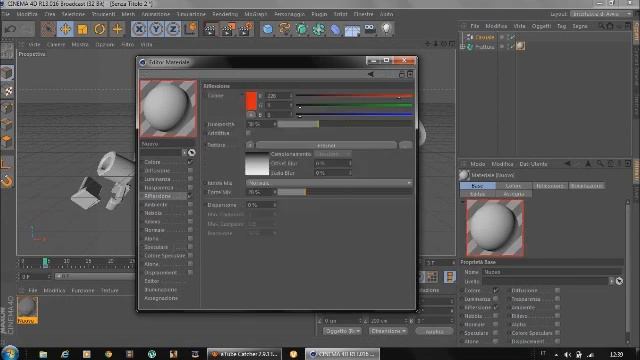640x360 pixels.
Task: Select the material thumbnail in Material Manager
Action: click(x=27, y=307)
